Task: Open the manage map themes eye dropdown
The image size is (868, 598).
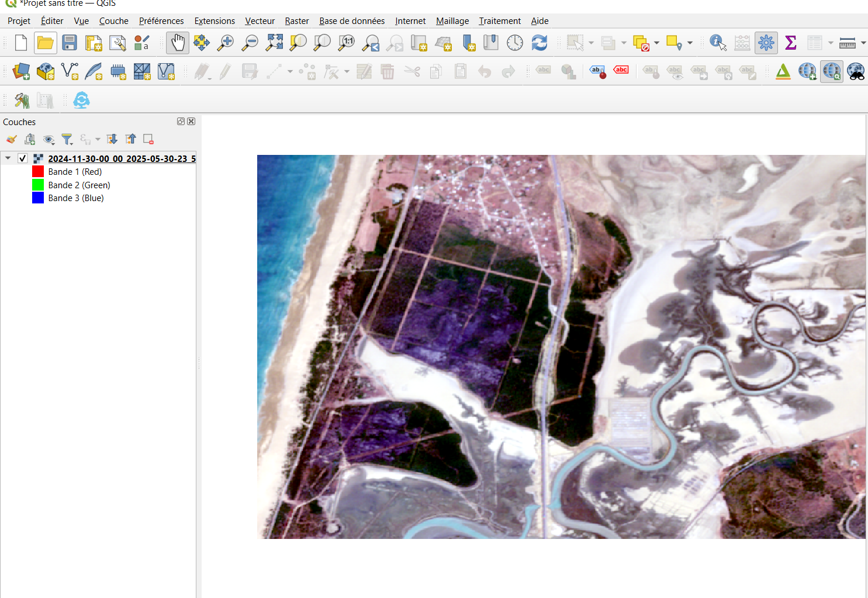Action: [x=49, y=140]
